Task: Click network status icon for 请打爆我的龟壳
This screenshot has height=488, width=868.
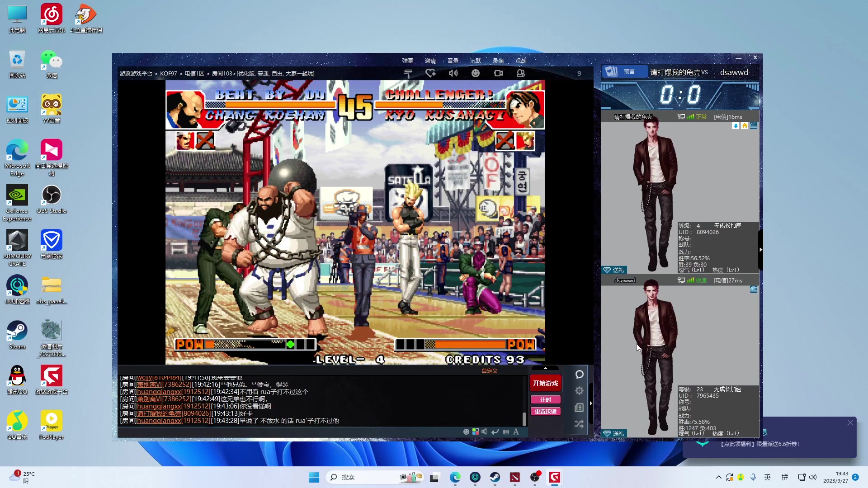Action: [x=681, y=117]
